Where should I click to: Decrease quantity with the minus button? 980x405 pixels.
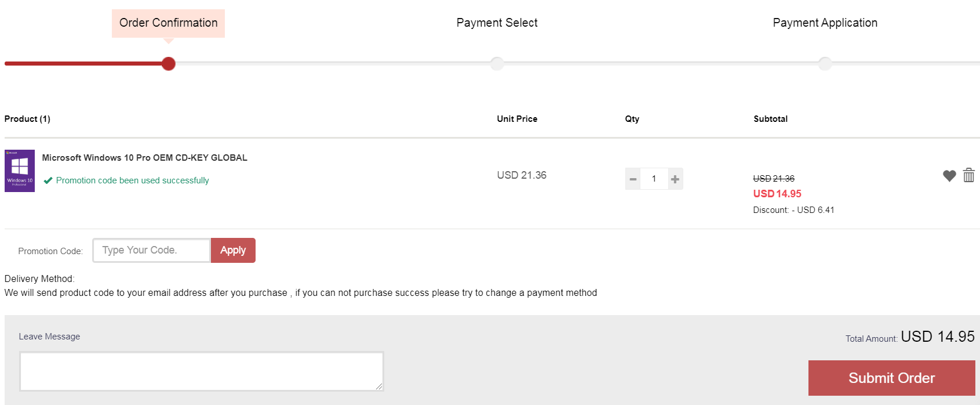(633, 179)
